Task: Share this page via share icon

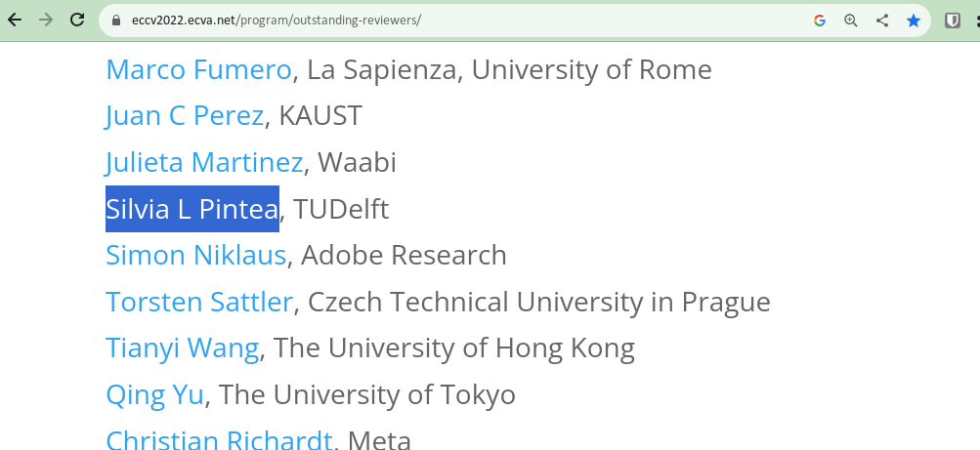Action: 882,20
